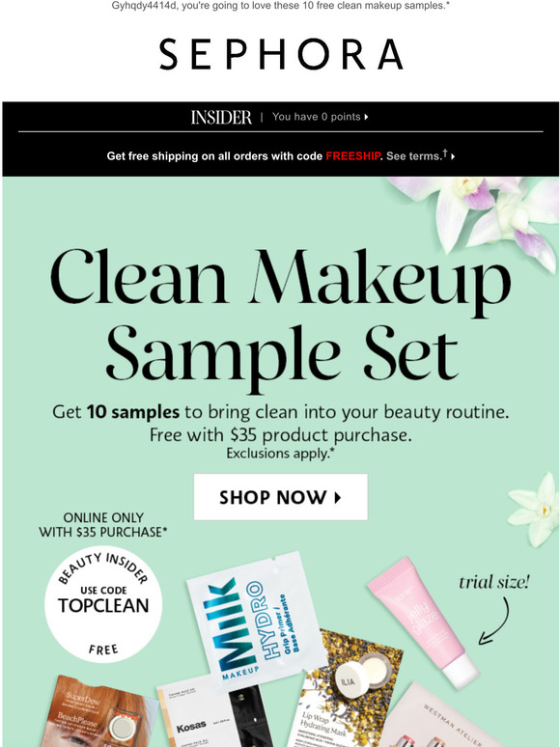Click the 'Online only with $35 purchase' text
560x747 pixels.
click(x=103, y=524)
